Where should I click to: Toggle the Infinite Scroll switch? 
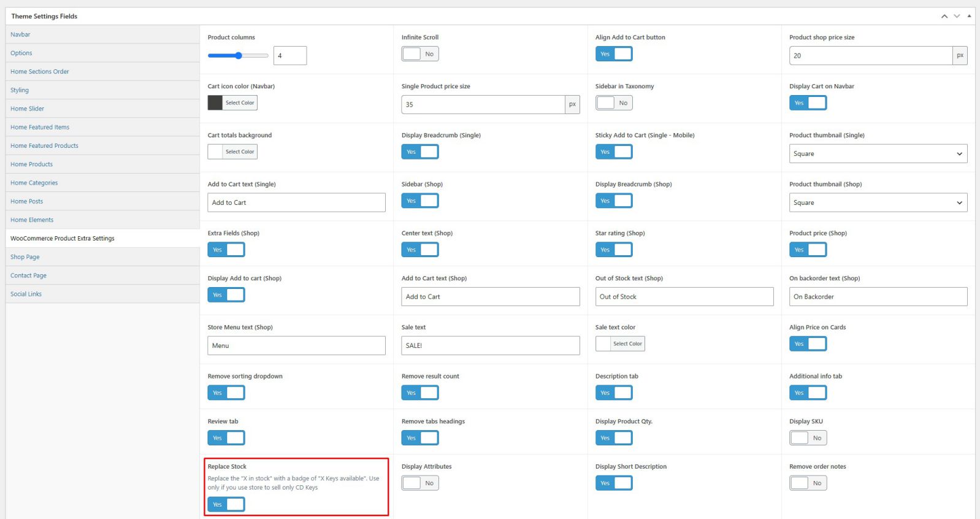[x=420, y=54]
